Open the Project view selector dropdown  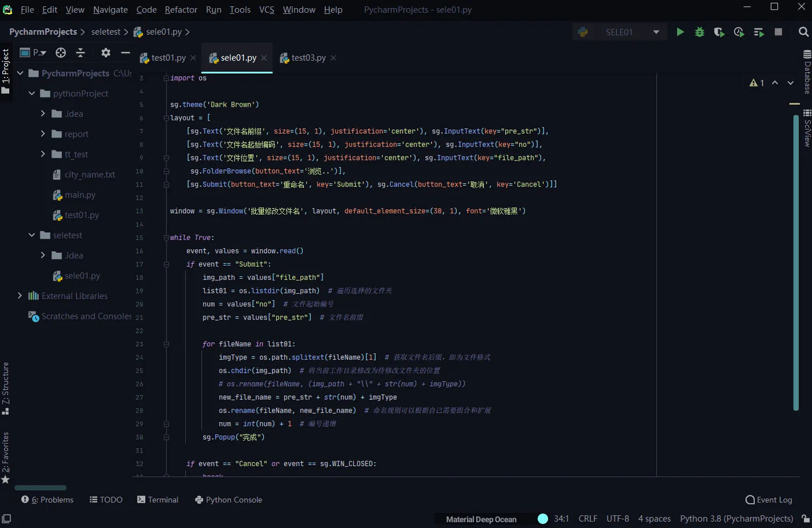click(x=34, y=53)
